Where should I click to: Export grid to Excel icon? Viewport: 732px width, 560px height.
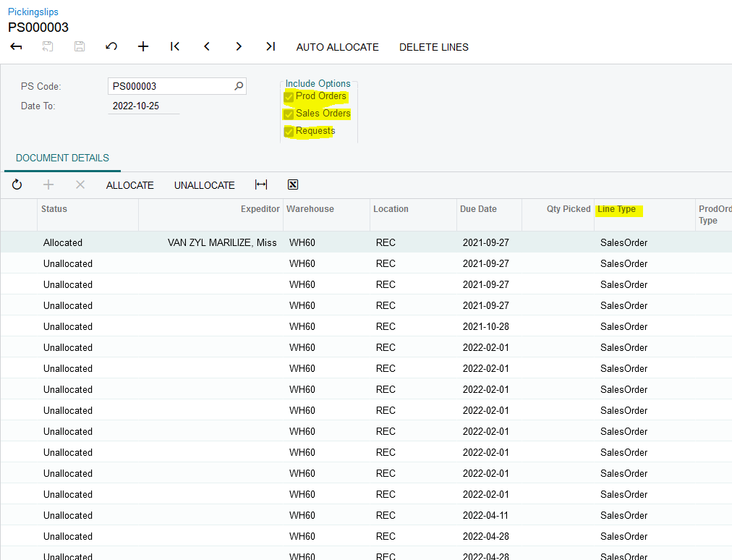tap(293, 184)
